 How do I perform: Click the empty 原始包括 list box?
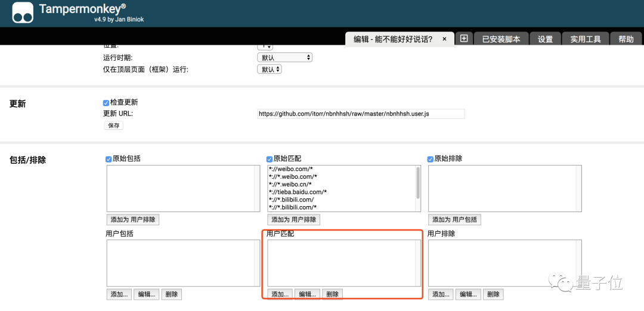(183, 189)
